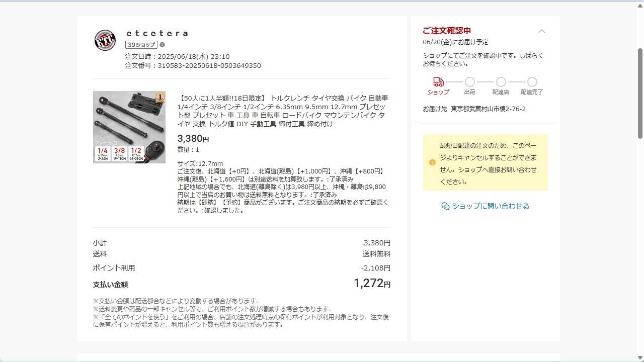
Task: Open the etcetera shop name link
Action: click(157, 33)
